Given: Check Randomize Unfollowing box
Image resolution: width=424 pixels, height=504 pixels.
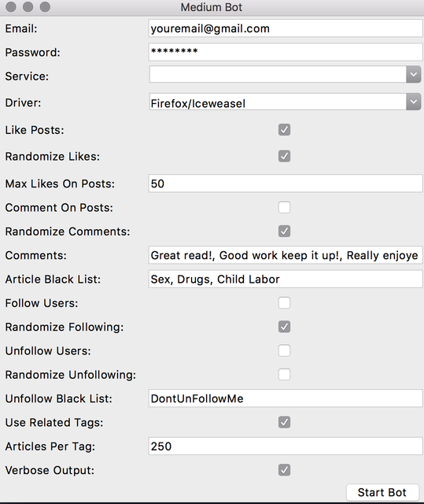Looking at the screenshot, I should pyautogui.click(x=285, y=375).
